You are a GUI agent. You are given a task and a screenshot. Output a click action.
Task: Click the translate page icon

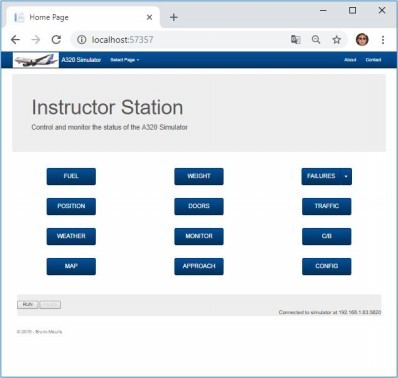[296, 40]
